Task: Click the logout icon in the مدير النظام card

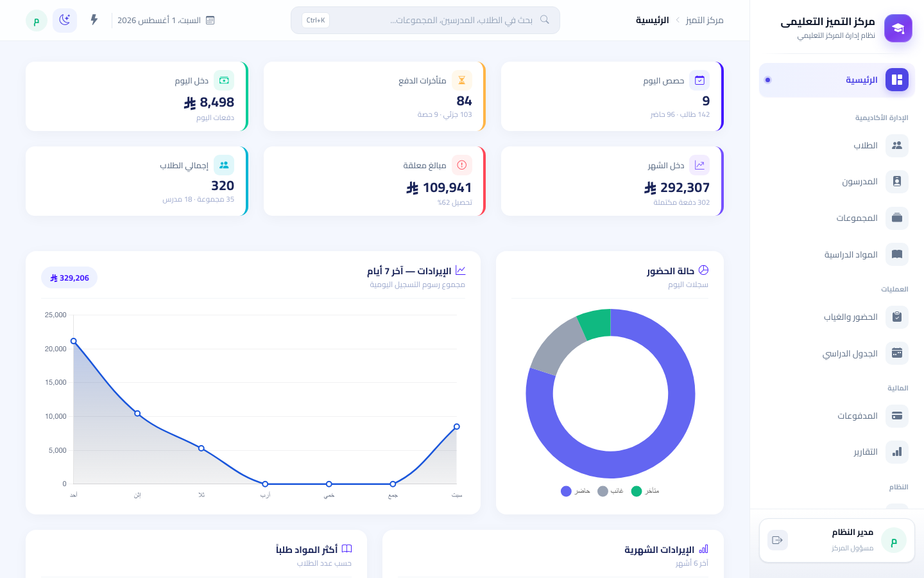Action: point(778,540)
